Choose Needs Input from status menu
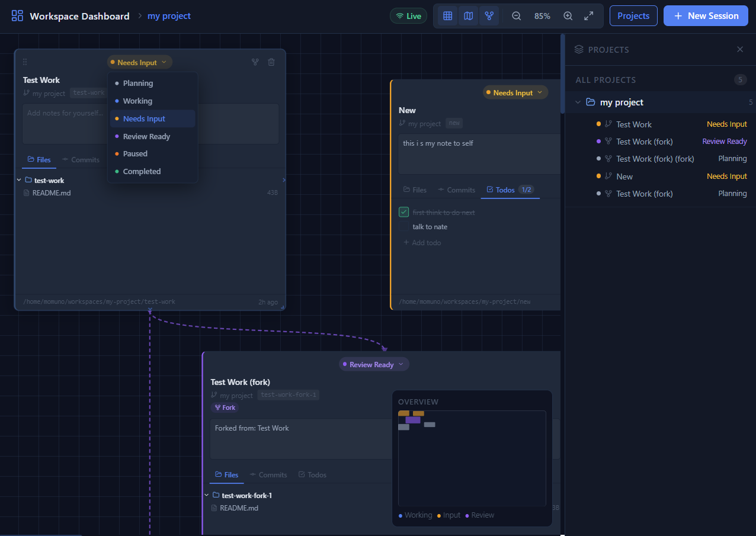The width and height of the screenshot is (756, 536). click(152, 118)
